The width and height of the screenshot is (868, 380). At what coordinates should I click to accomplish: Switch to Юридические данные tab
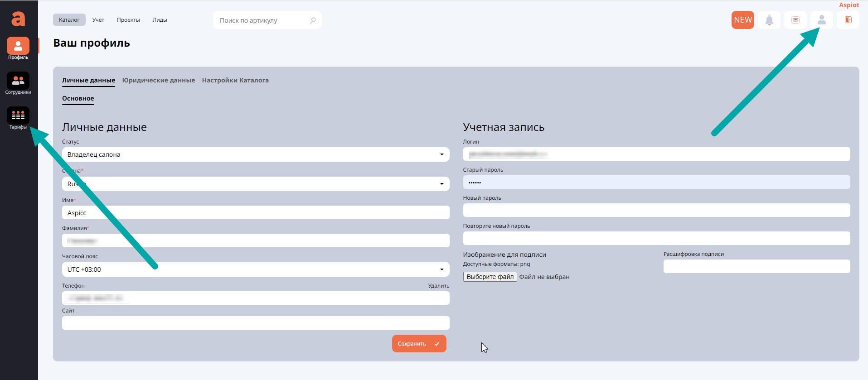(x=158, y=80)
